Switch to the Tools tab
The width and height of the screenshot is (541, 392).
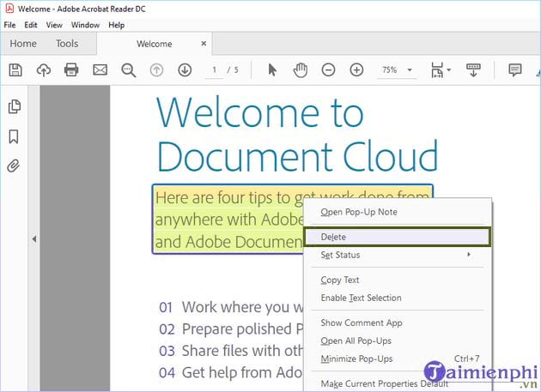[x=67, y=44]
